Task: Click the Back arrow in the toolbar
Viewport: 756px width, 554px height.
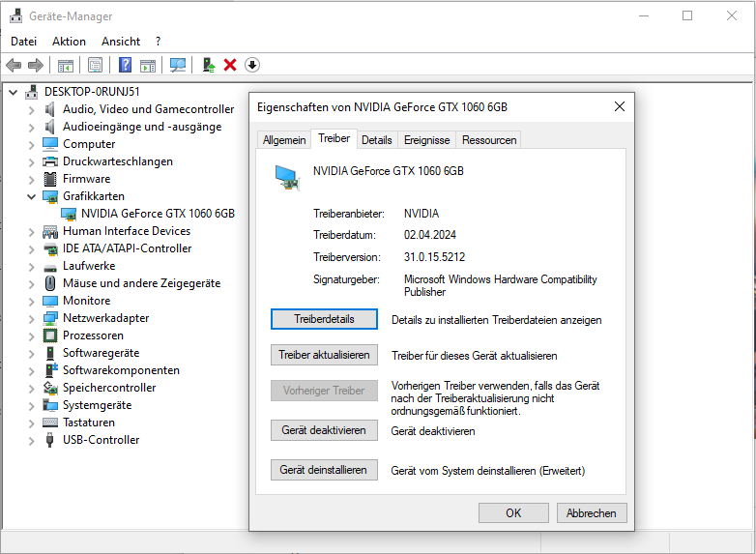Action: 14,65
